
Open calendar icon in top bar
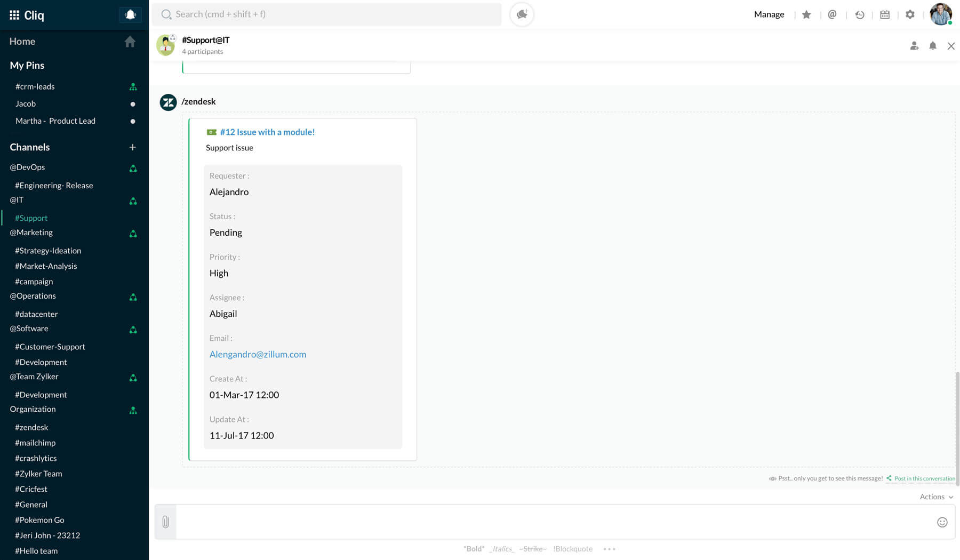pos(885,15)
